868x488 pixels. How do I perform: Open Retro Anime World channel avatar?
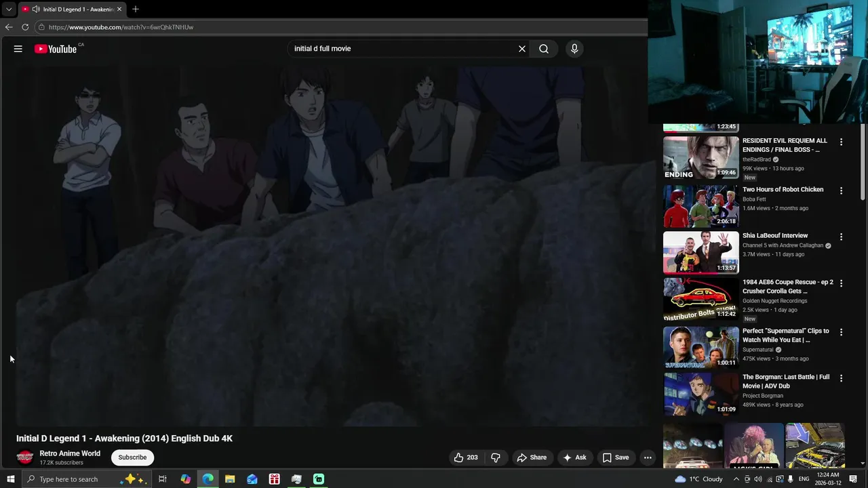(x=25, y=457)
